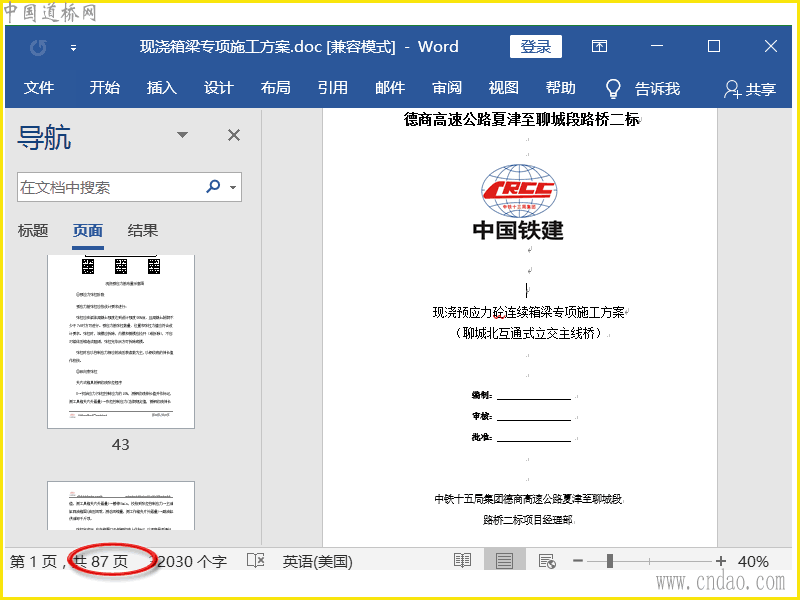Click the line starting 中铁十五局集团 near page bottom

pos(528,499)
